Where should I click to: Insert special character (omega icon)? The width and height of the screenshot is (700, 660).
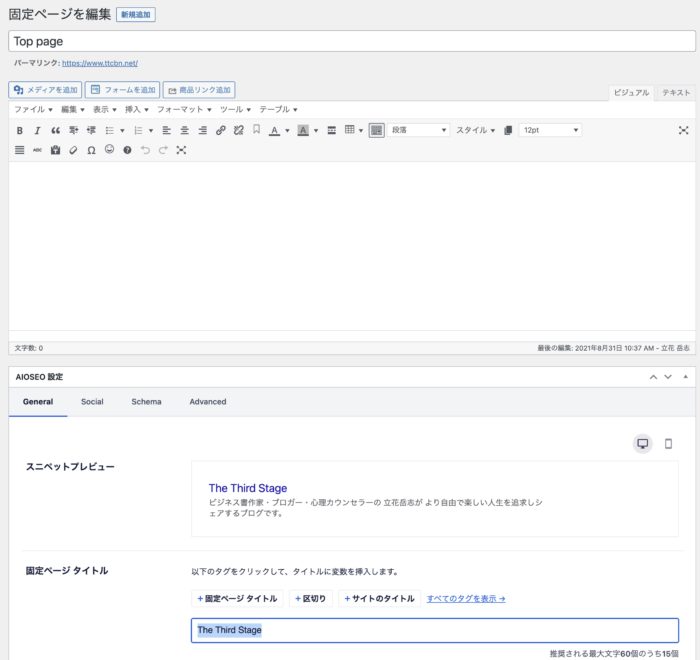tap(91, 150)
